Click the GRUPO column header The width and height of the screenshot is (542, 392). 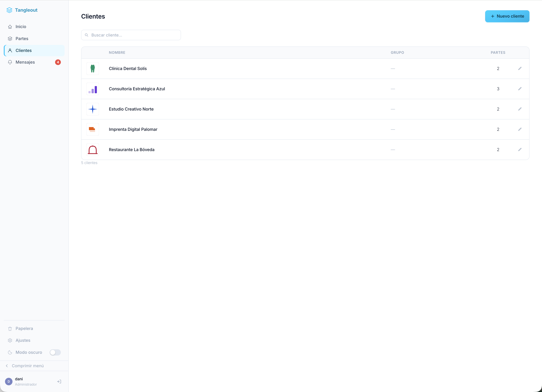pyautogui.click(x=397, y=53)
